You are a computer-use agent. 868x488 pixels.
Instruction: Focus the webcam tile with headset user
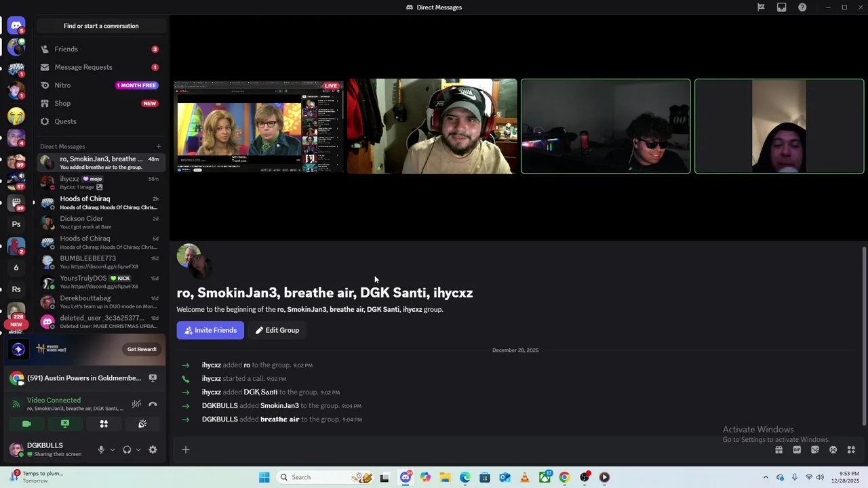point(432,126)
